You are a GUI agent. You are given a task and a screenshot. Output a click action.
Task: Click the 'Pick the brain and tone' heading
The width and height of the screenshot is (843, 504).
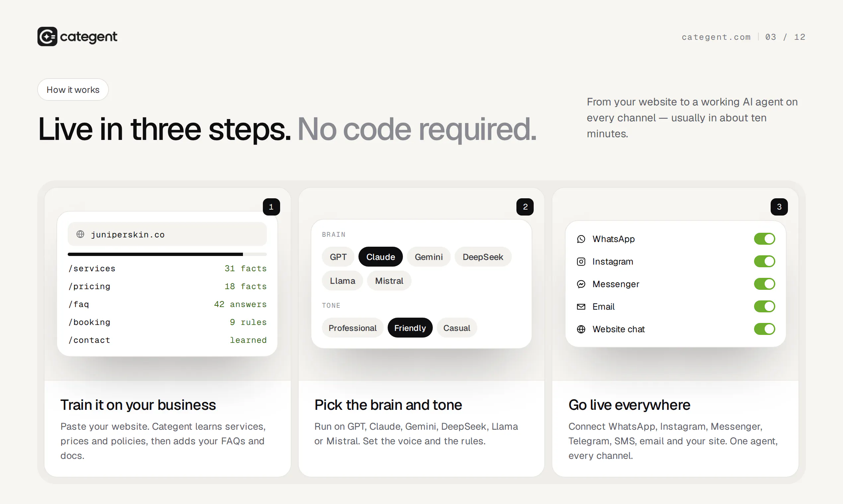[x=388, y=405]
